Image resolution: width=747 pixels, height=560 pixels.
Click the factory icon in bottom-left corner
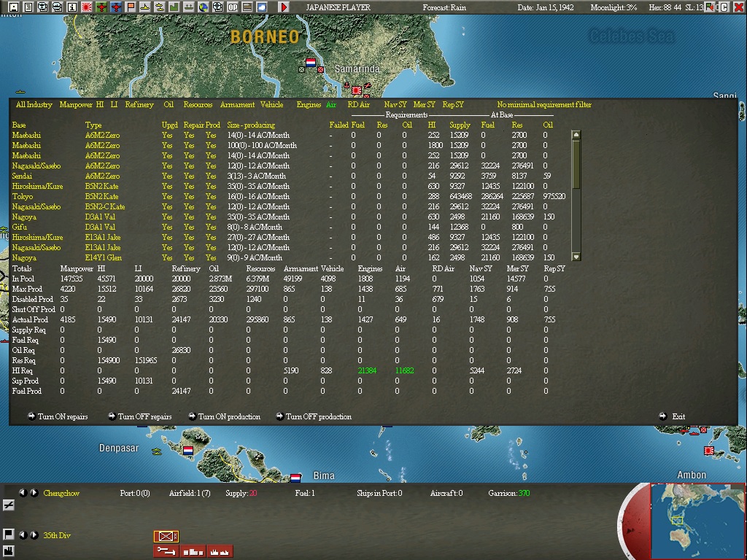tap(8, 552)
